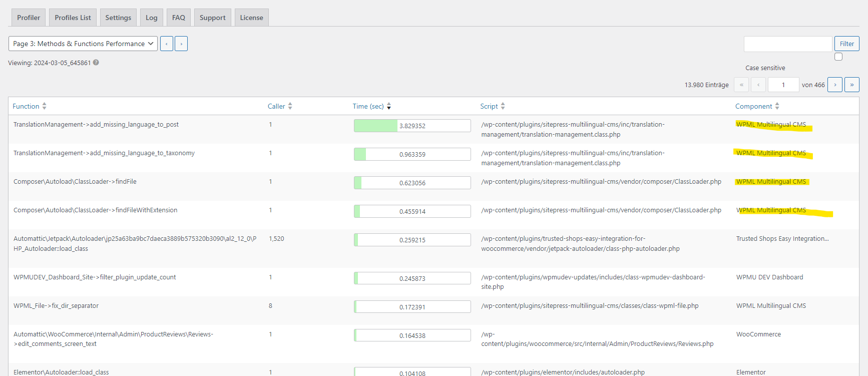
Task: Open the FAQ tab
Action: click(179, 18)
